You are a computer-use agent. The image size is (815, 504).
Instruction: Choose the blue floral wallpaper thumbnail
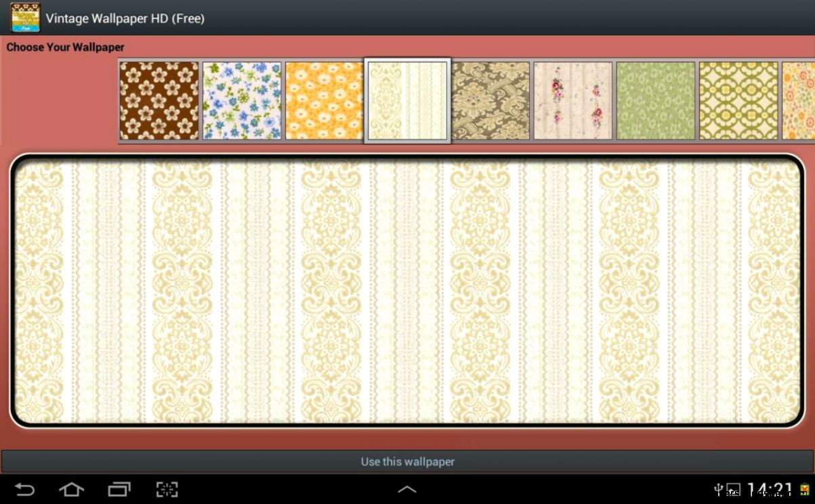(242, 101)
